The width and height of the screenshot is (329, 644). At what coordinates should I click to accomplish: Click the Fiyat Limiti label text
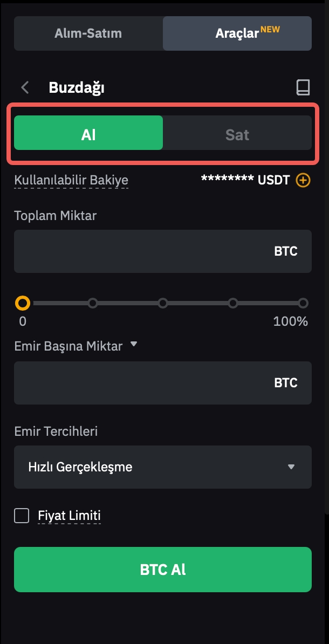(x=69, y=516)
